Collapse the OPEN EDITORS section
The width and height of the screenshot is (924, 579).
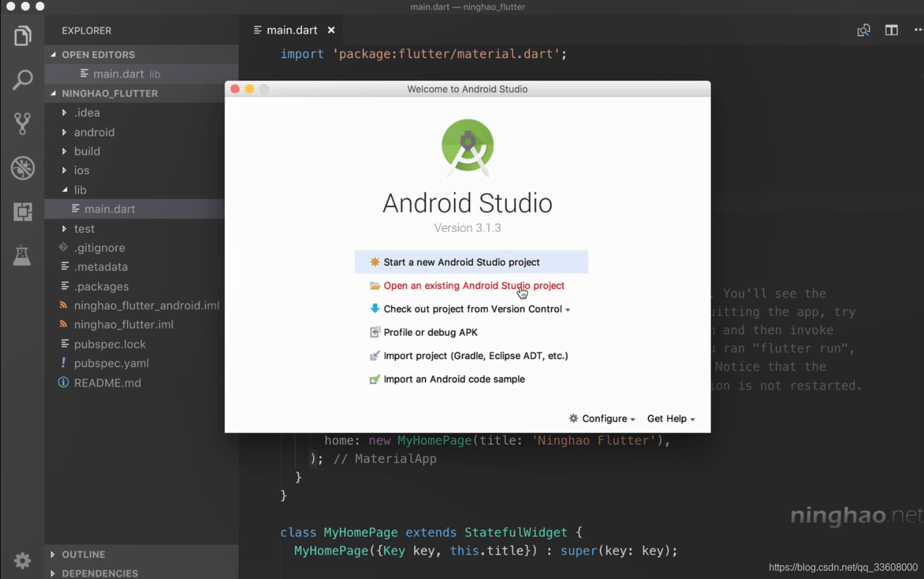(x=142, y=54)
